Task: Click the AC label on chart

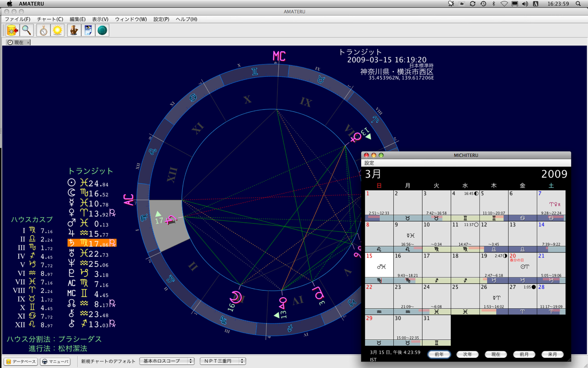Action: [129, 200]
